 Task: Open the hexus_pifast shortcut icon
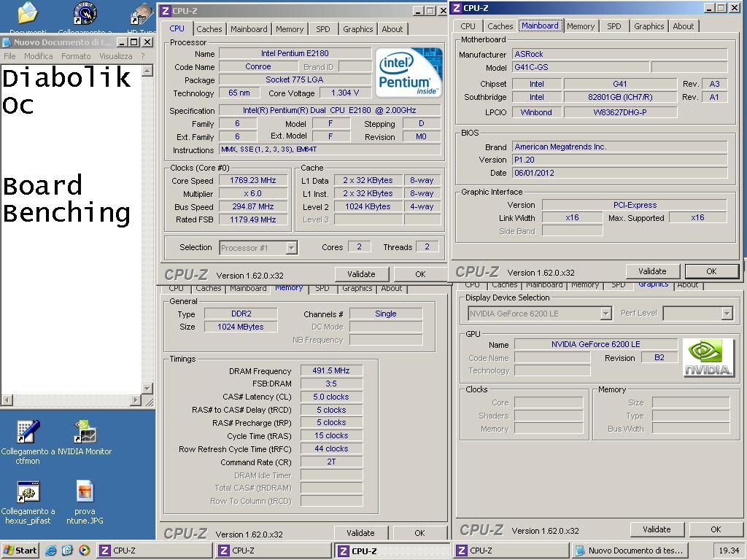[x=28, y=502]
